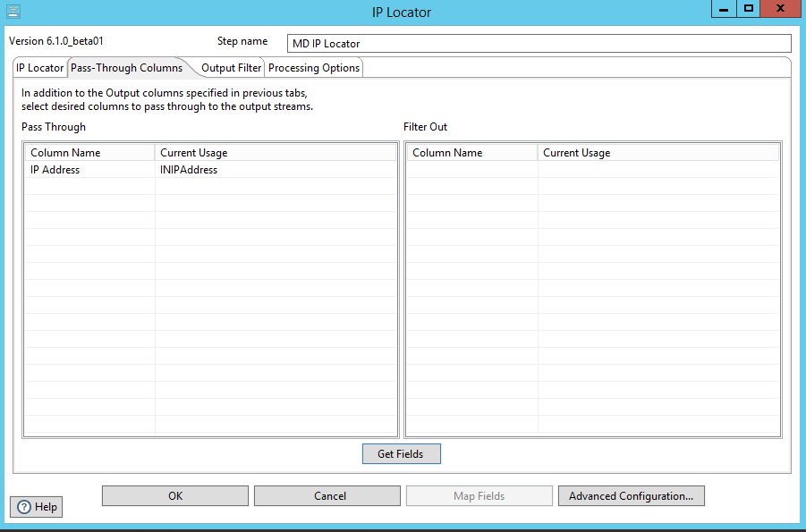The height and width of the screenshot is (532, 806).
Task: Select the IP Address row
Action: point(89,170)
